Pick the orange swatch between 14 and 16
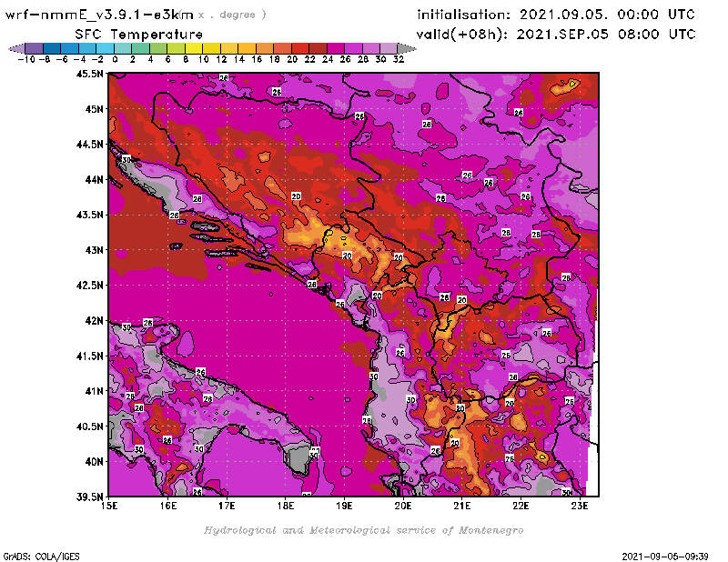This screenshot has width=728, height=562. click(x=247, y=48)
